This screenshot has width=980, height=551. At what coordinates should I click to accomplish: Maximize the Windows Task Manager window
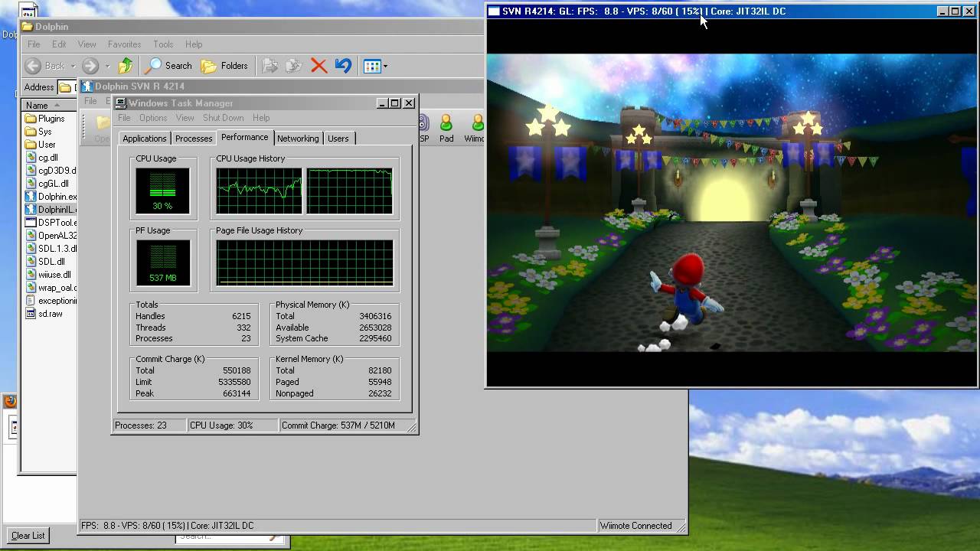395,103
